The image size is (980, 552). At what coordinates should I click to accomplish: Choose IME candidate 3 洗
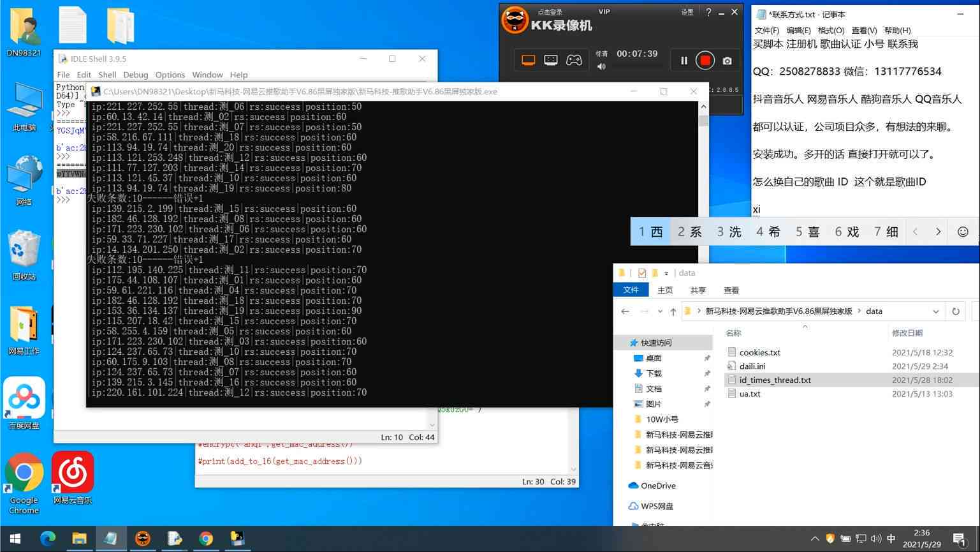tap(729, 232)
